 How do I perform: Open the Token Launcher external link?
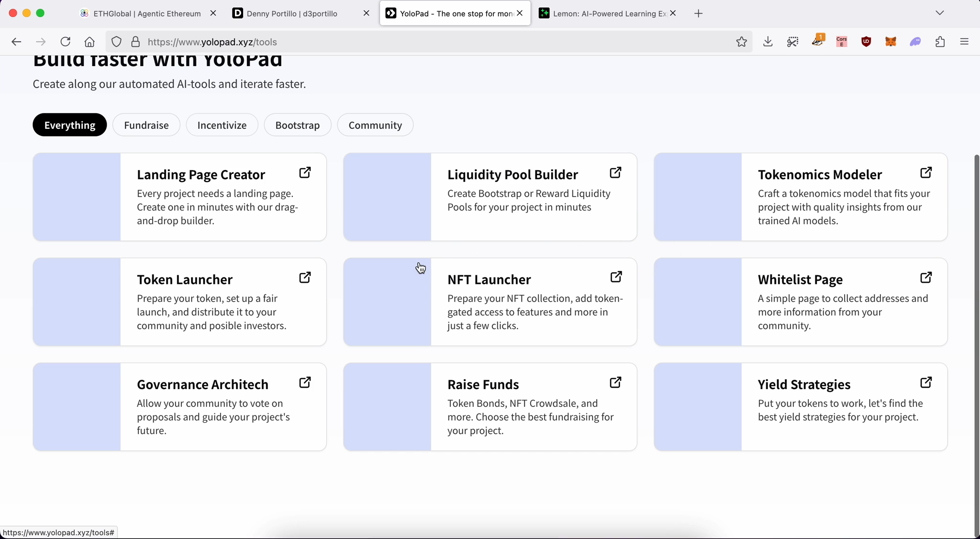tap(305, 277)
